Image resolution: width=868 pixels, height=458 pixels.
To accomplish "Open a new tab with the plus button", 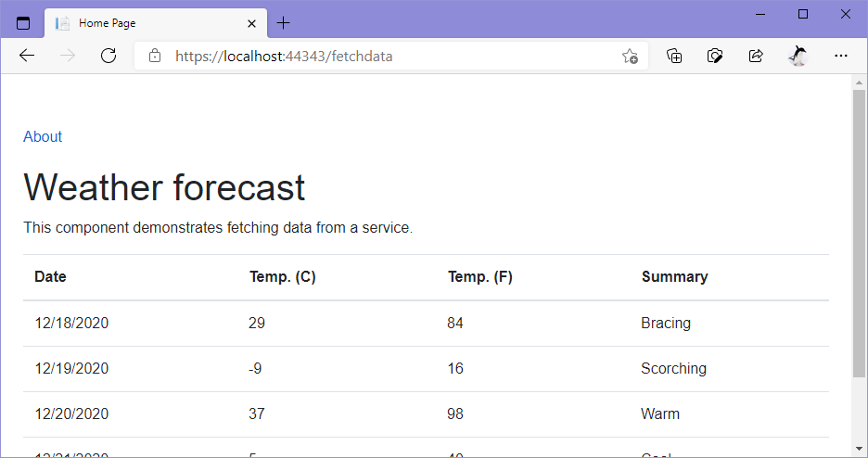I will click(284, 23).
